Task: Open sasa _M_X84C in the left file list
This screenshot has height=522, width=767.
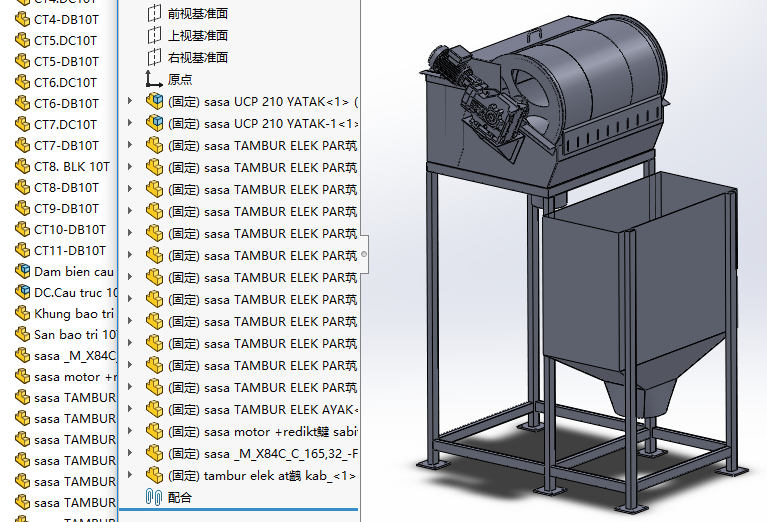Action: point(76,356)
